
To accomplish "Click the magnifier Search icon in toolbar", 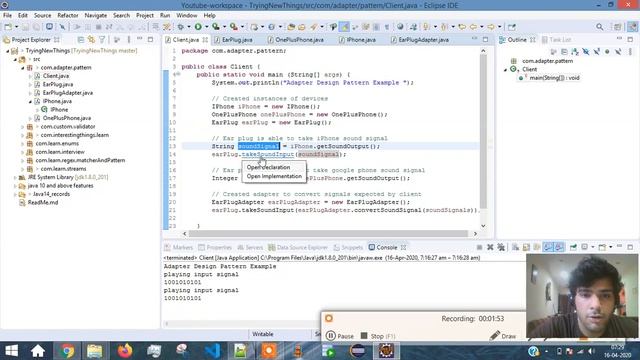I will tap(599, 27).
